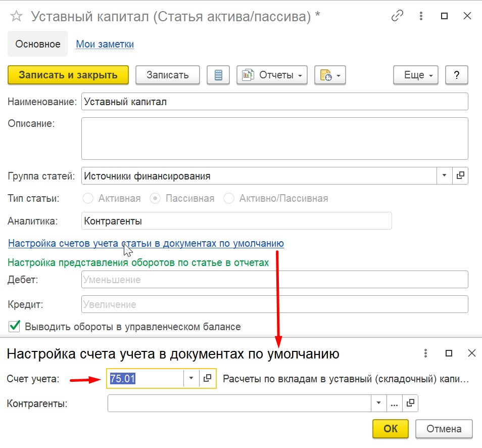Click into the Описание text area
This screenshot has width=482, height=448.
274,139
